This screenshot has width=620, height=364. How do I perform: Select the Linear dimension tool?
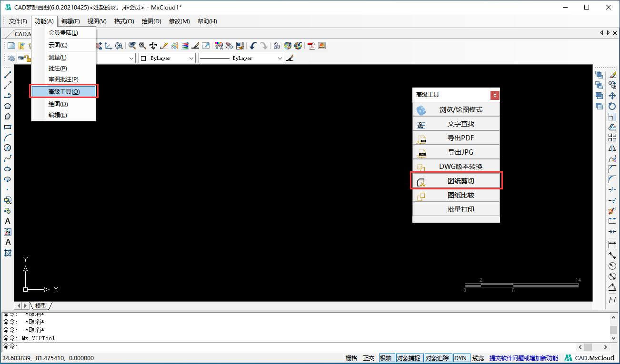[x=612, y=245]
